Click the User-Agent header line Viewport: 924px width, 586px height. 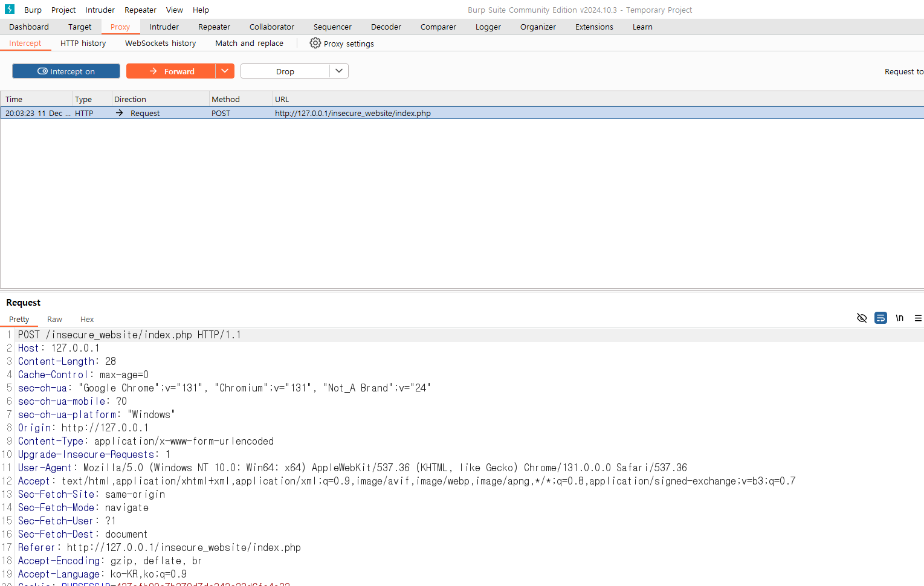(x=352, y=468)
